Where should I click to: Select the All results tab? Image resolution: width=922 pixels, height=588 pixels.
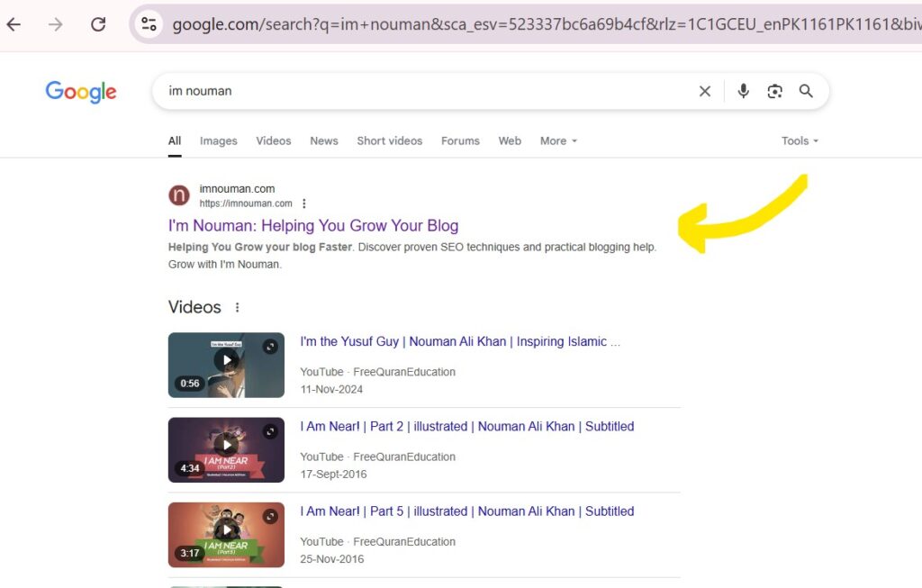175,141
